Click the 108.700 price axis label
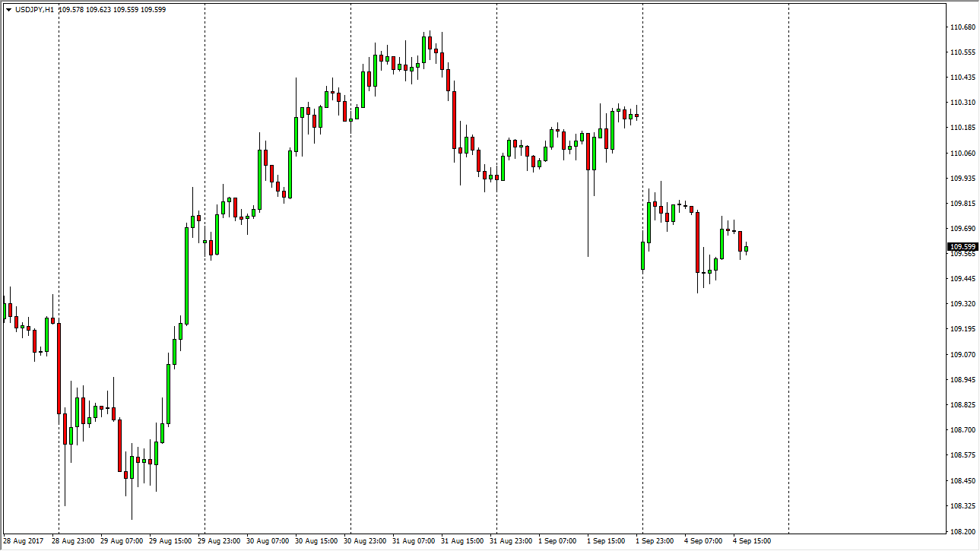The image size is (980, 551). pos(962,429)
